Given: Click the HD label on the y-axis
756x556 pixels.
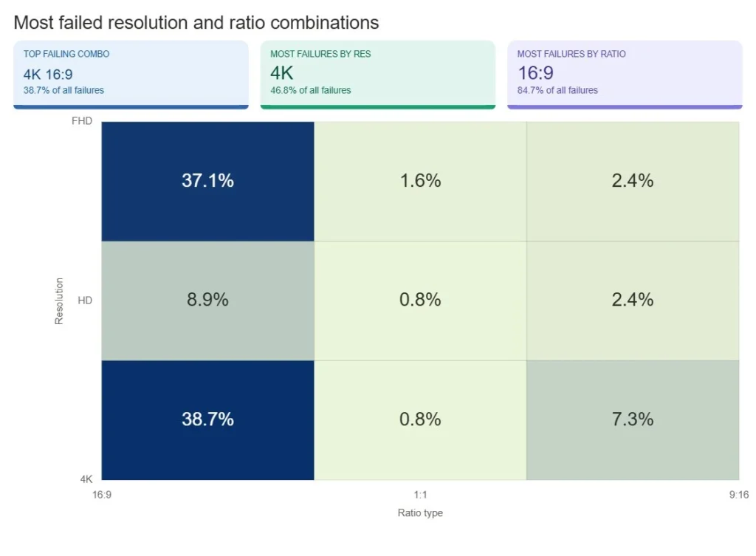Looking at the screenshot, I should point(85,301).
